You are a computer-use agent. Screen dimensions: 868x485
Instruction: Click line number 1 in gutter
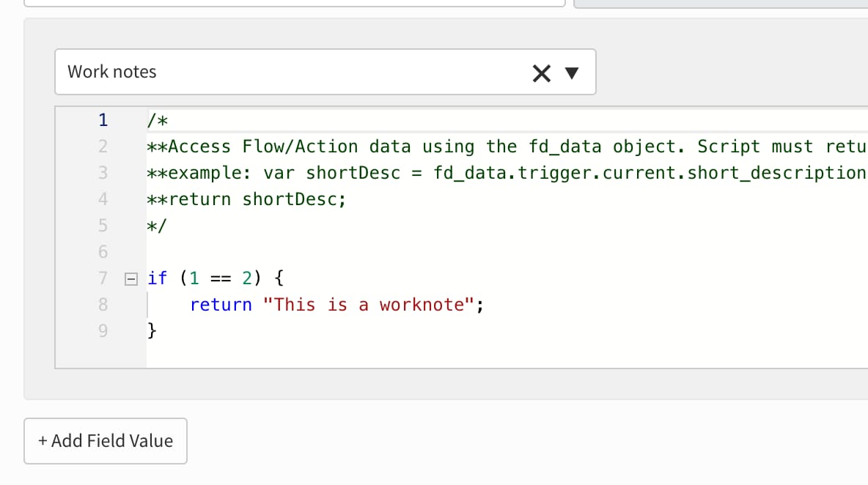pyautogui.click(x=103, y=119)
